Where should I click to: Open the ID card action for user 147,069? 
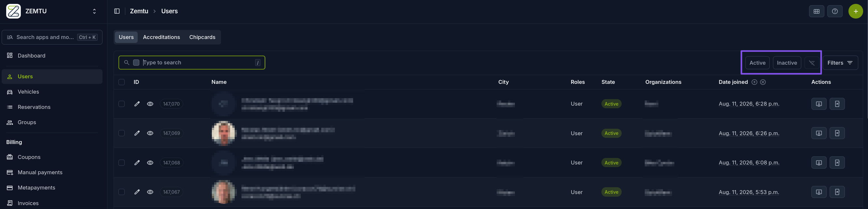(x=819, y=133)
